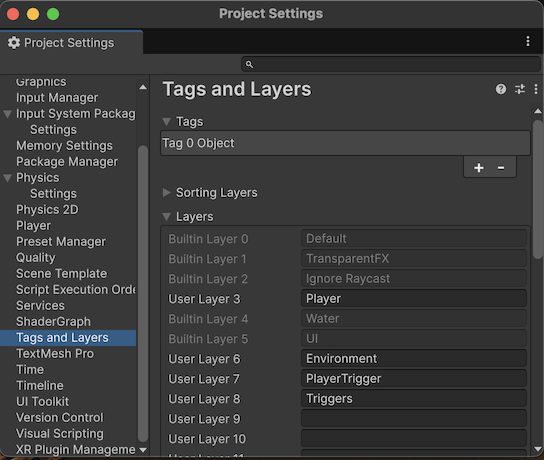Screen dimensions: 544x460
Task: Open Settings under Input System Package
Action: pyautogui.click(x=53, y=130)
